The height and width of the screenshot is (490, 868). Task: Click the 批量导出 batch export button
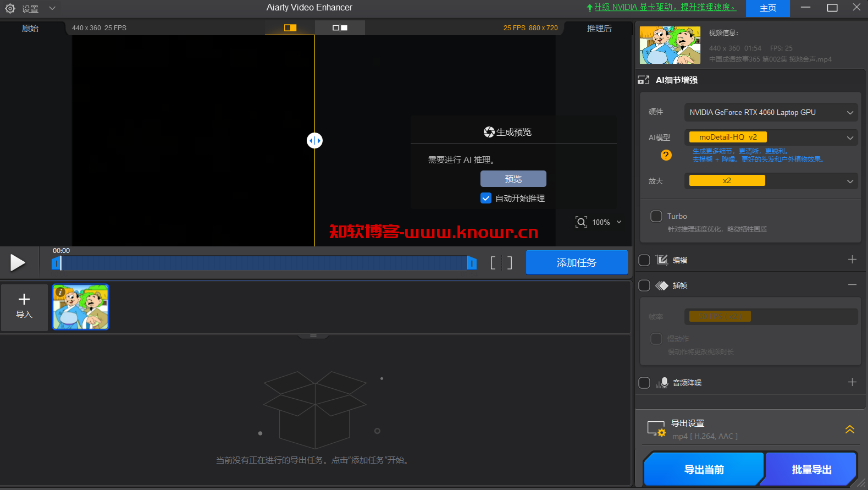(811, 469)
